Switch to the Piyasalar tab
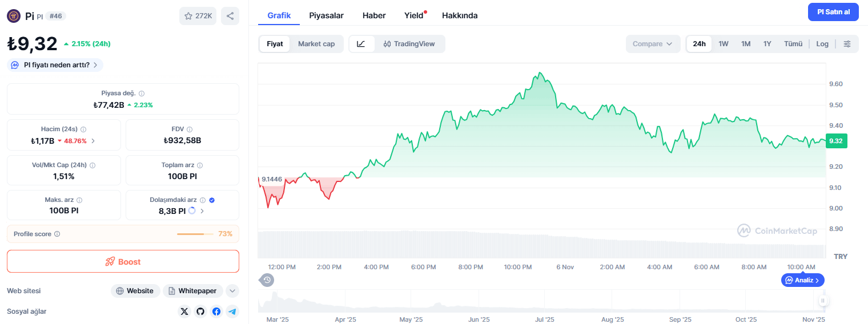The height and width of the screenshot is (324, 868). click(327, 15)
